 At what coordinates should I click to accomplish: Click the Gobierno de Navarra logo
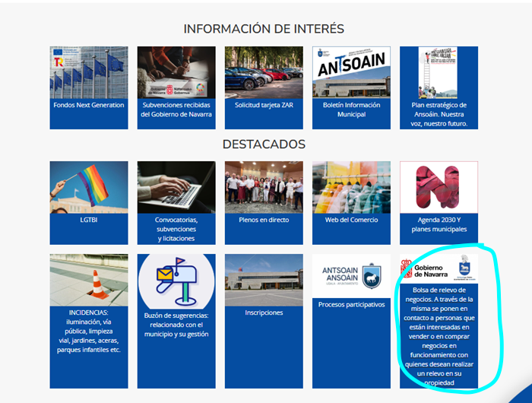(424, 269)
